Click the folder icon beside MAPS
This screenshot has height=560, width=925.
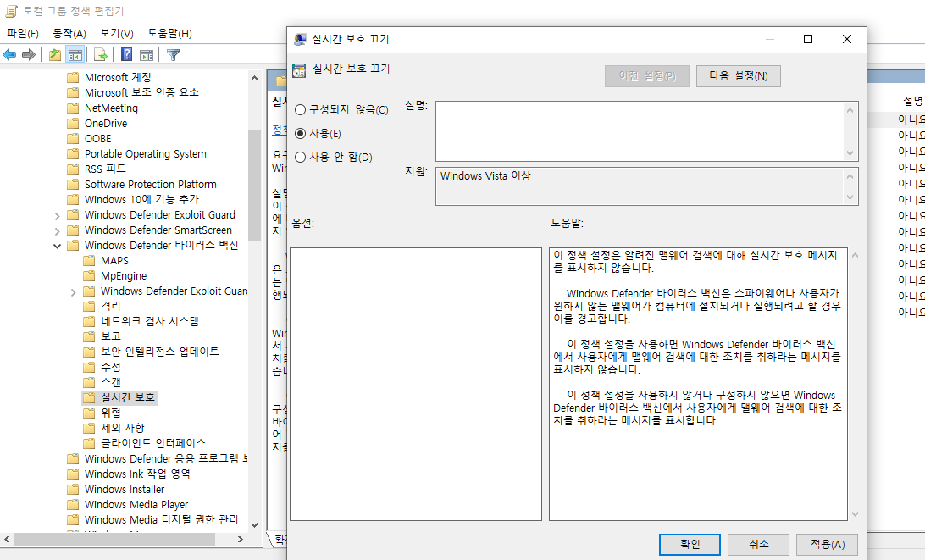pyautogui.click(x=89, y=260)
